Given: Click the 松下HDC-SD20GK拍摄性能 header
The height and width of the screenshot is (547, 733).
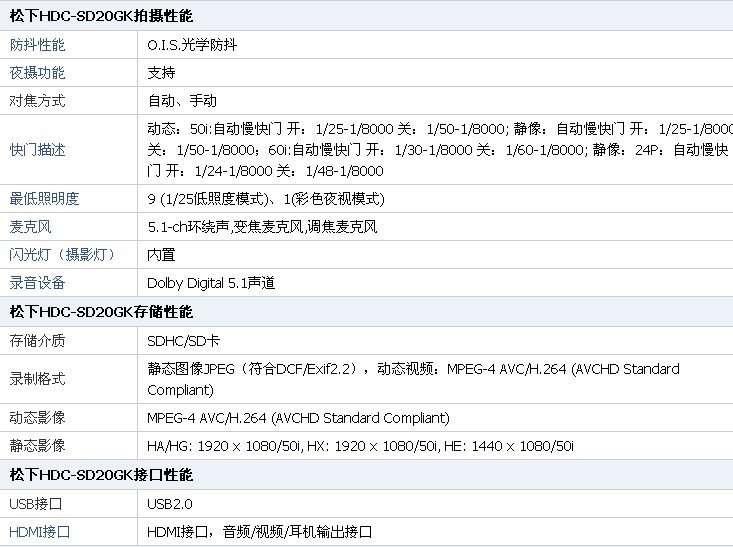Looking at the screenshot, I should tap(101, 16).
